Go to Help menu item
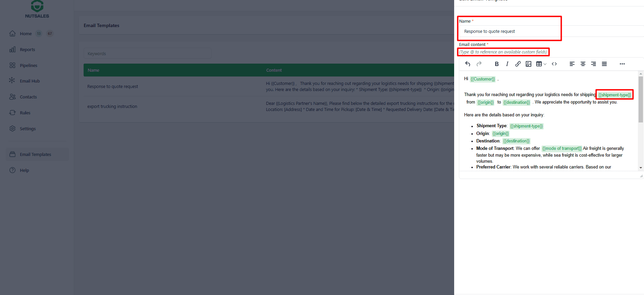This screenshot has height=295, width=644. (x=24, y=170)
